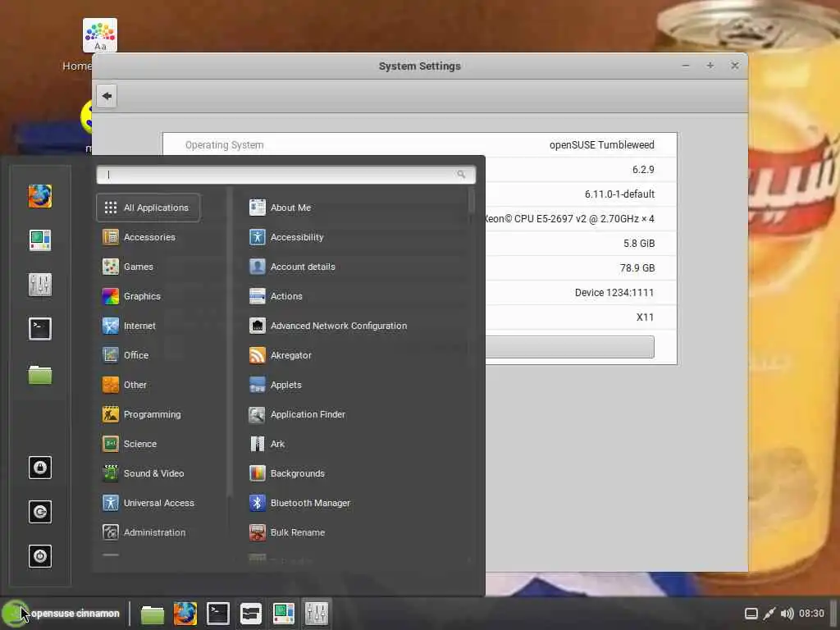The image size is (840, 630).
Task: Click the screen tray icon left of network
Action: coord(751,614)
